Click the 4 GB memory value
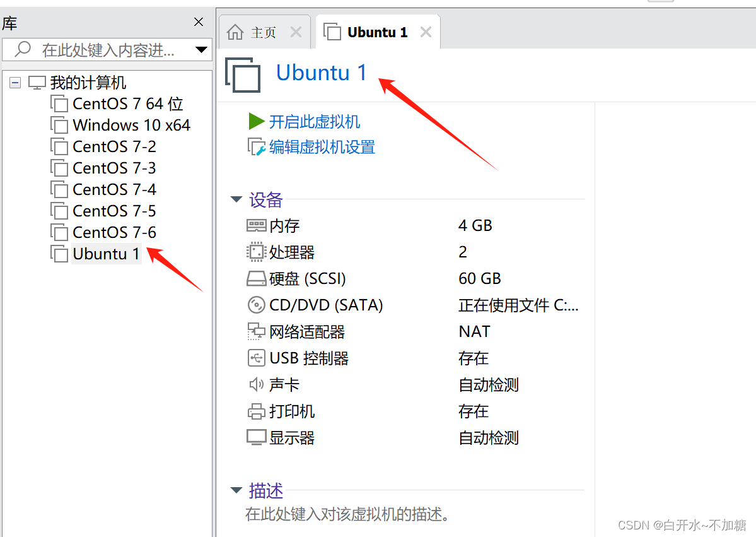The width and height of the screenshot is (756, 537). pyautogui.click(x=475, y=225)
